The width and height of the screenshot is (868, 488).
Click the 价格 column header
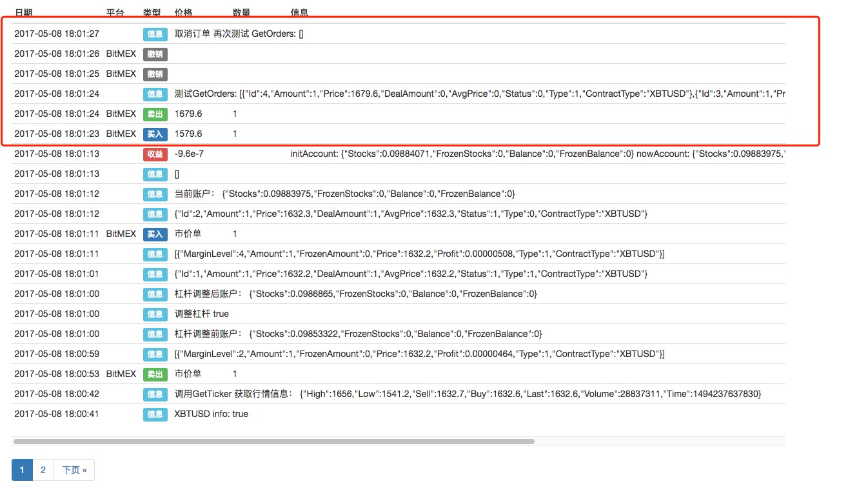click(183, 12)
